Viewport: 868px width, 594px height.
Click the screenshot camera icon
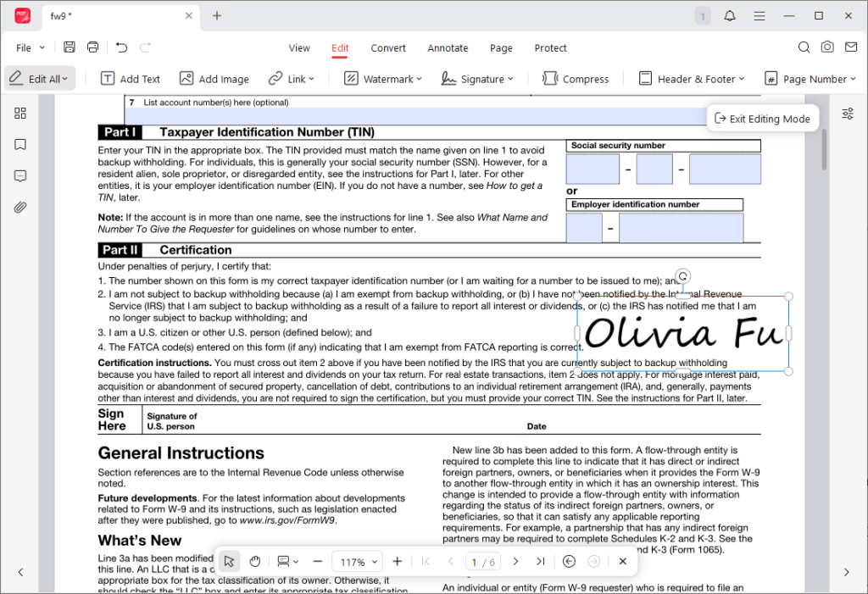pyautogui.click(x=827, y=47)
